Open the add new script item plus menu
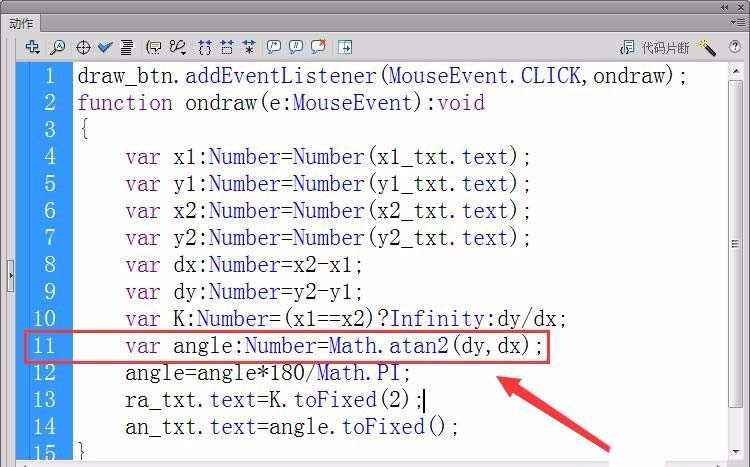Screen dimensions: 750x467 pyautogui.click(x=33, y=47)
